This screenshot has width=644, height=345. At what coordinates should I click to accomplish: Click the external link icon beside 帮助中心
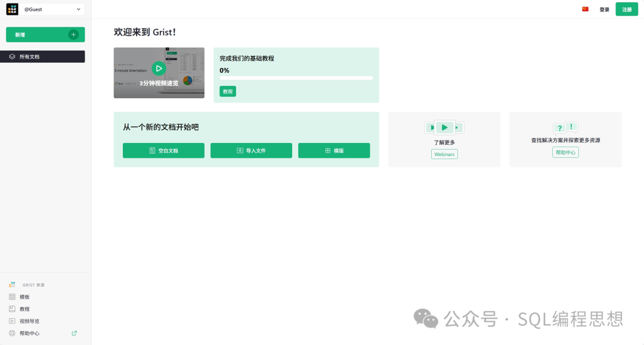75,333
